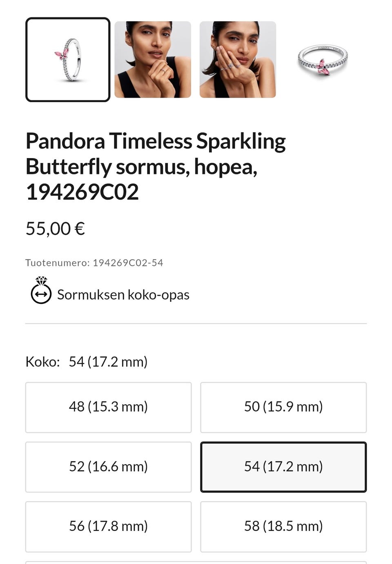Click the 'Koko:' label

pyautogui.click(x=42, y=362)
